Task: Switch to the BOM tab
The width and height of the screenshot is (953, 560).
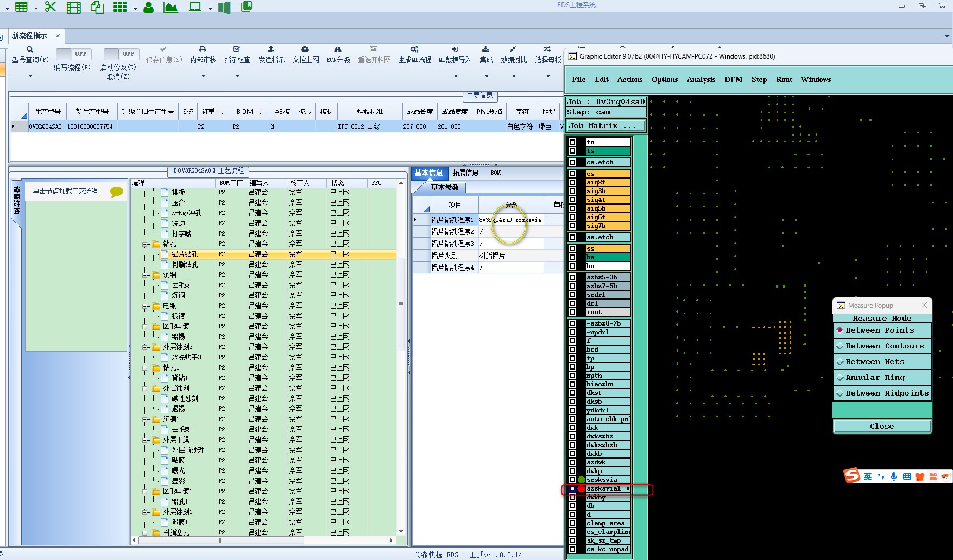Action: (x=496, y=173)
